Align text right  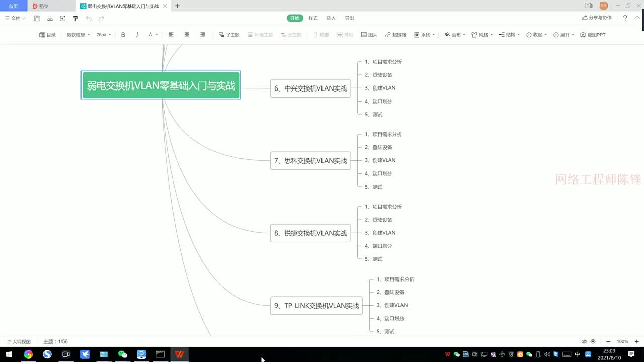click(203, 35)
